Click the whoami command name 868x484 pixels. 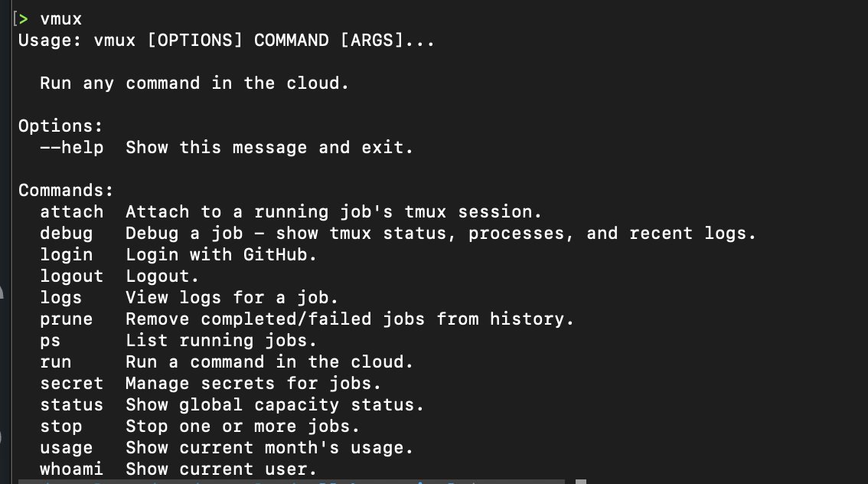click(71, 469)
